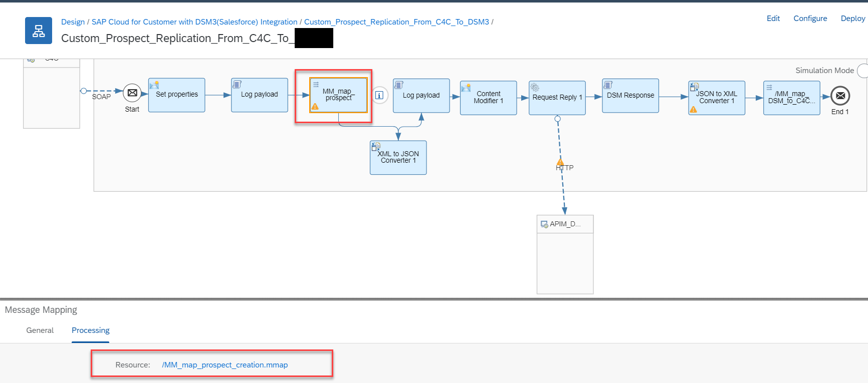The width and height of the screenshot is (868, 383).
Task: Toggle the Simulation Mode switch
Action: [x=862, y=71]
